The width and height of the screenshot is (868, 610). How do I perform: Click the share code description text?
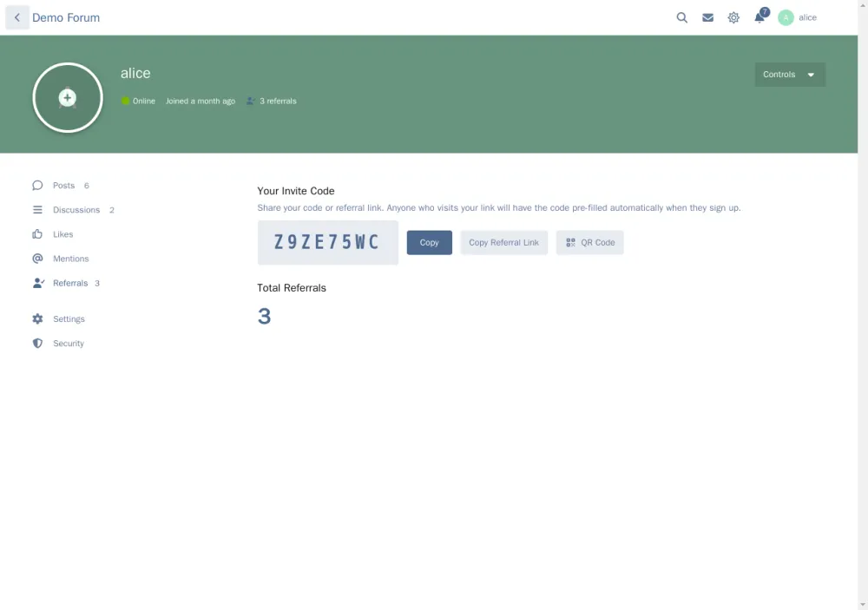coord(499,208)
